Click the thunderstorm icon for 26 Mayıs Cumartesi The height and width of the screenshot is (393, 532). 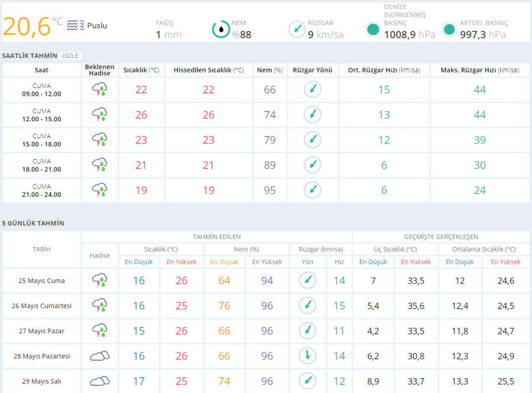[99, 306]
